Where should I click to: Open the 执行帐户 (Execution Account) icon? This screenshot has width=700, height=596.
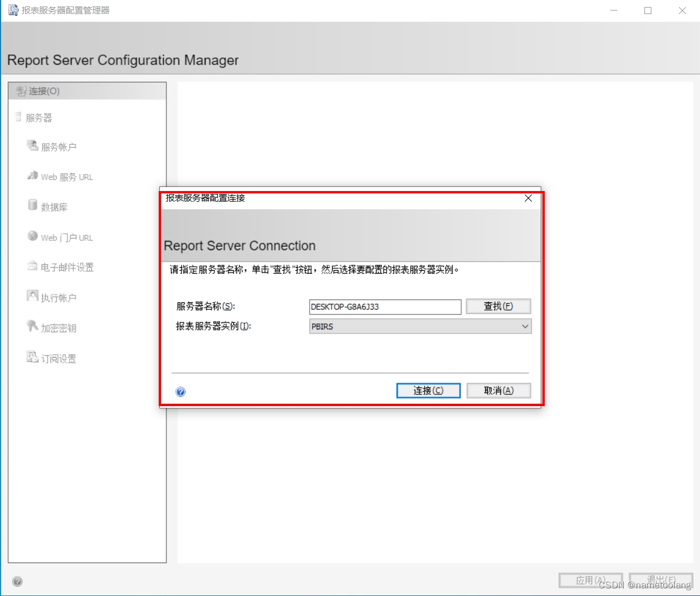pos(33,297)
